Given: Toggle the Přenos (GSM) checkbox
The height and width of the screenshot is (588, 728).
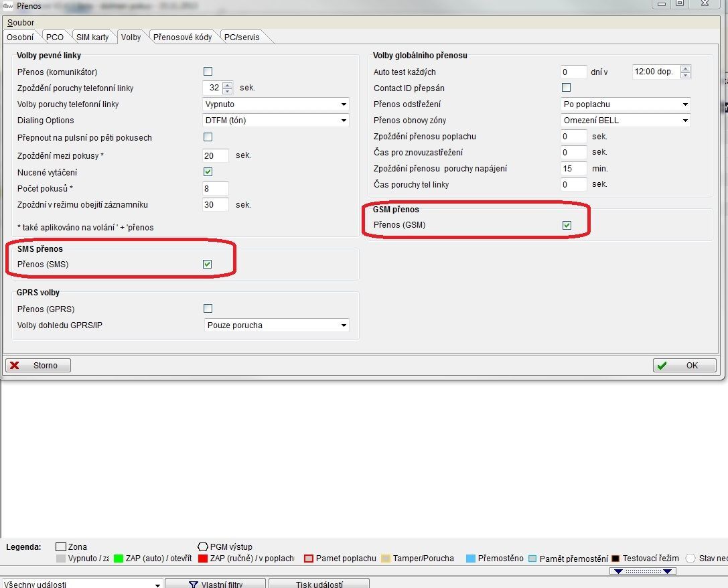Looking at the screenshot, I should point(567,225).
